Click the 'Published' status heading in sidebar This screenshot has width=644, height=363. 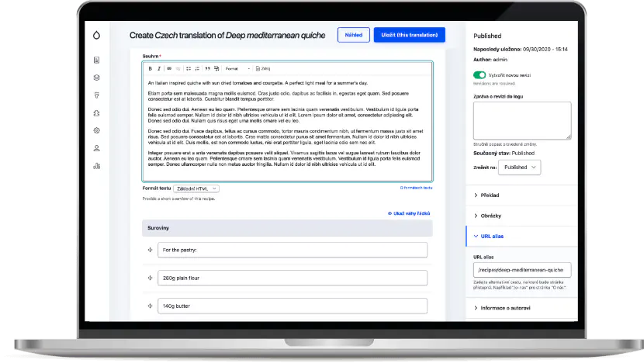click(487, 36)
